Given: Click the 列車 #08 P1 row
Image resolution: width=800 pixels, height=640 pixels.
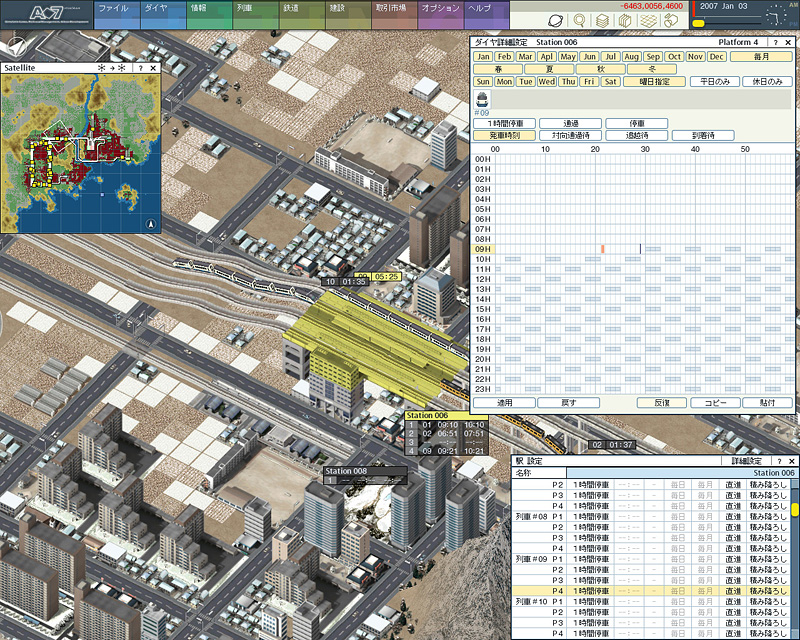Looking at the screenshot, I should click(x=652, y=516).
